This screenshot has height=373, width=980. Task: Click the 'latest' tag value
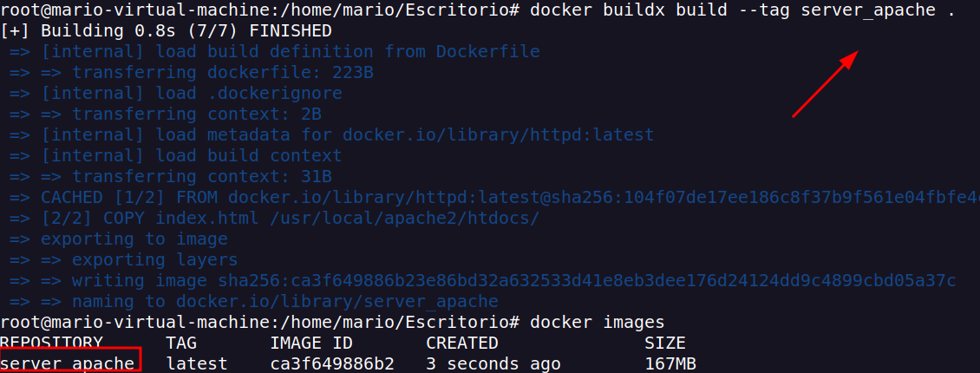(x=197, y=363)
